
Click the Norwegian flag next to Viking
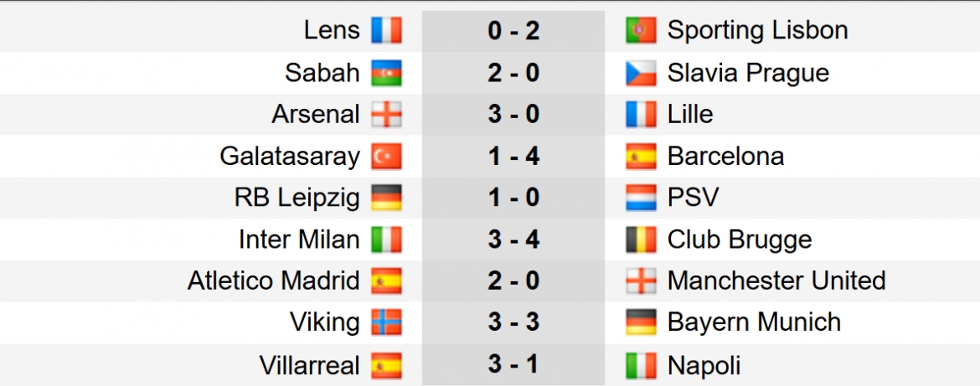tap(386, 323)
